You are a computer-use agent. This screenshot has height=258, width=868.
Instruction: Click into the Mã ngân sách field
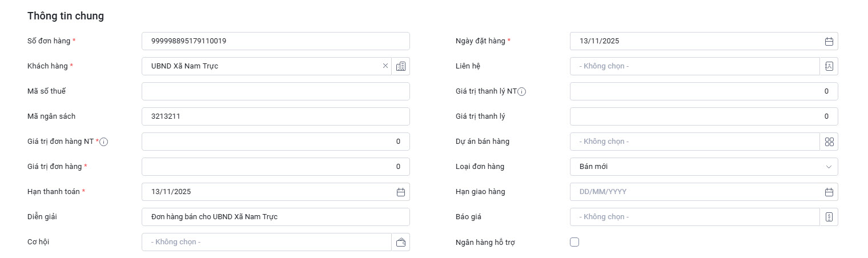pyautogui.click(x=275, y=116)
